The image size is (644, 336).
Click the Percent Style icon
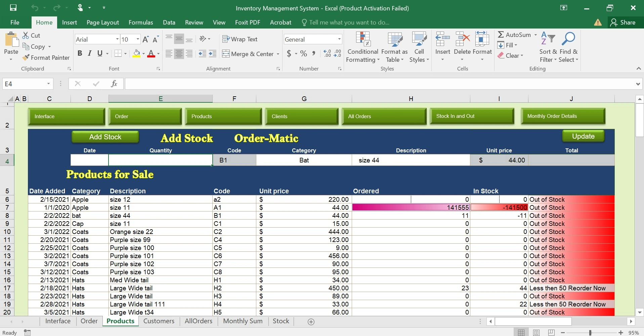(x=304, y=54)
